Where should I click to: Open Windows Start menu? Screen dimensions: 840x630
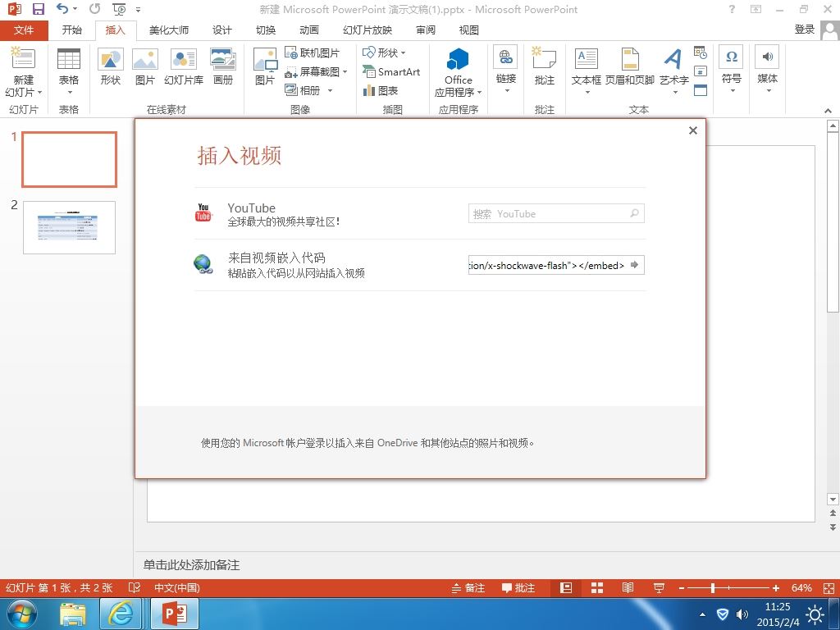pyautogui.click(x=22, y=614)
